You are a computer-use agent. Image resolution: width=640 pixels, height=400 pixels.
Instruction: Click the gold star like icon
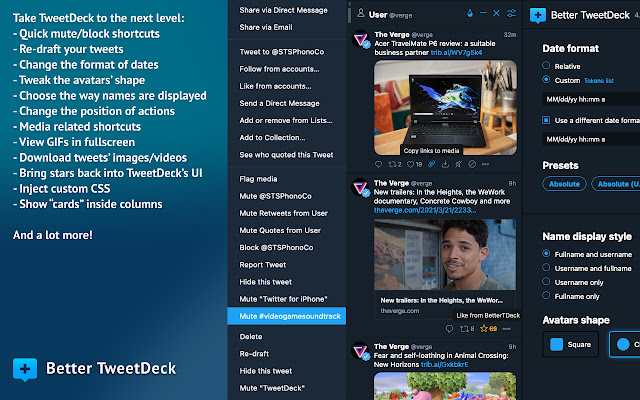click(484, 328)
